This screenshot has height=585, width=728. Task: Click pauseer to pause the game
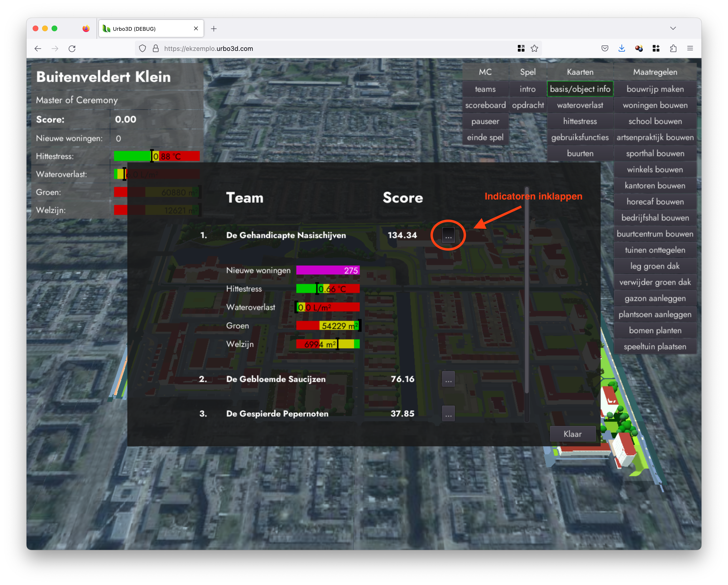click(x=485, y=122)
